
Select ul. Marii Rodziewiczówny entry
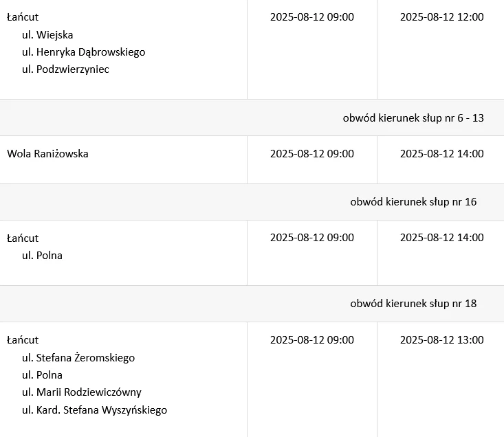pyautogui.click(x=82, y=392)
